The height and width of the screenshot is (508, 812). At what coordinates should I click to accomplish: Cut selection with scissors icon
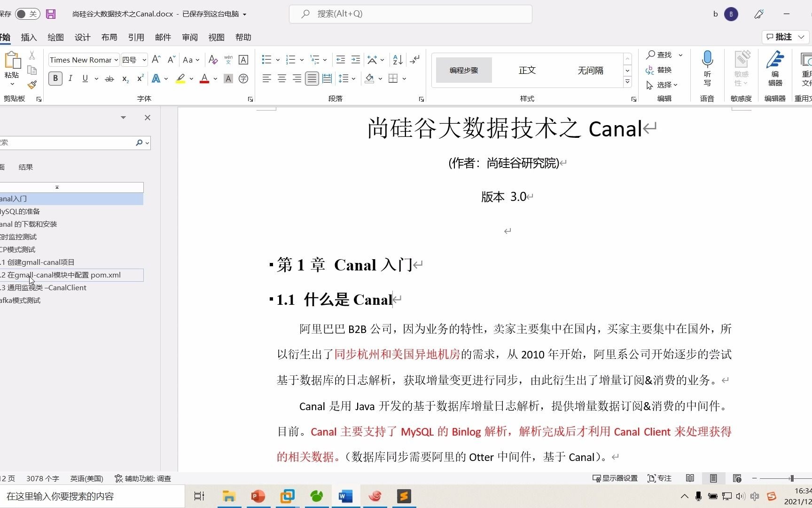coord(32,56)
